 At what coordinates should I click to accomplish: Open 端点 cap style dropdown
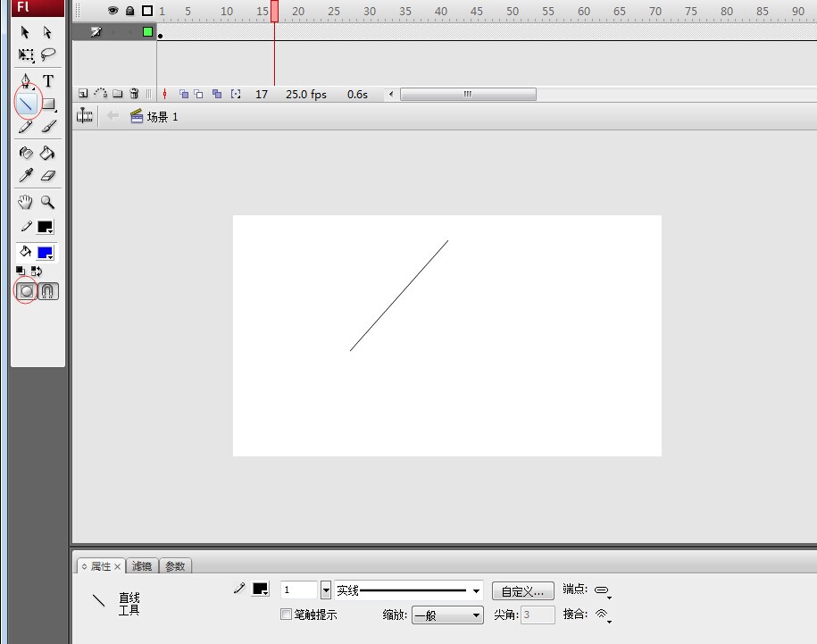[603, 591]
